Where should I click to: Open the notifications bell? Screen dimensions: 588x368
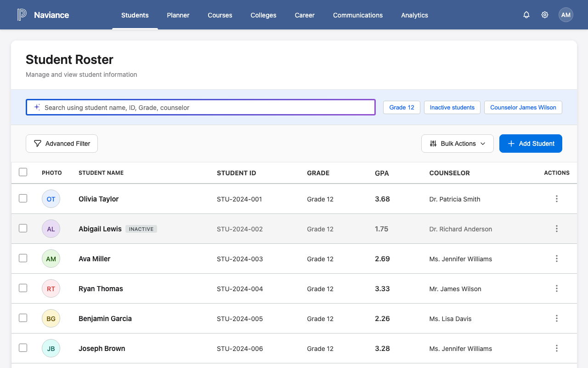point(526,15)
